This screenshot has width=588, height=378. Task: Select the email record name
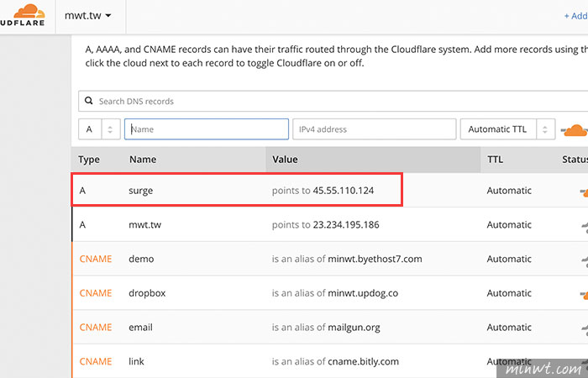point(140,327)
